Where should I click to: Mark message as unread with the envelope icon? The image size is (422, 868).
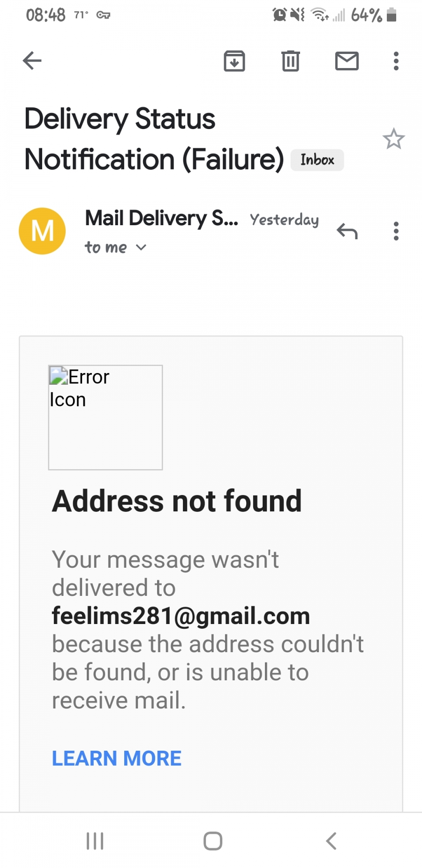(x=347, y=61)
